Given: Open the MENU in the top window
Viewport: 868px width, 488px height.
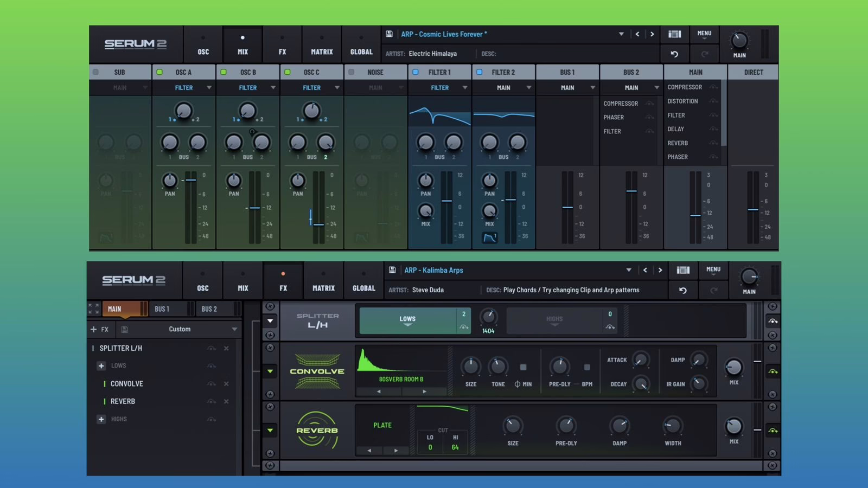Looking at the screenshot, I should click(704, 35).
